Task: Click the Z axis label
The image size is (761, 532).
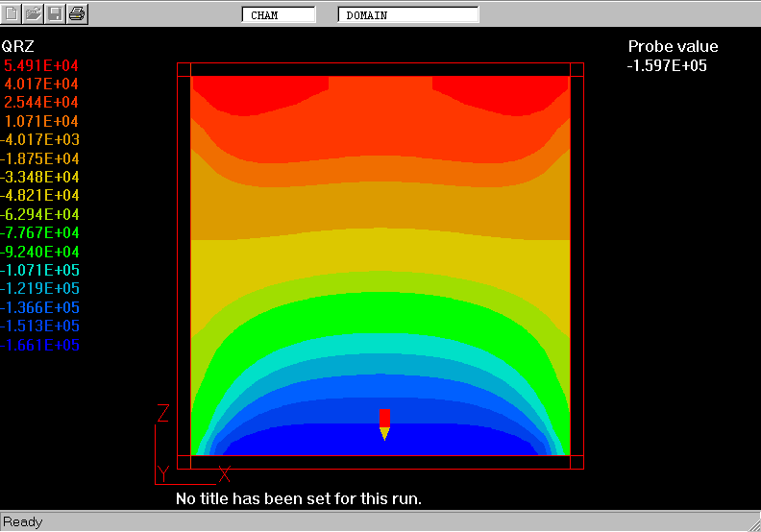Action: (163, 414)
